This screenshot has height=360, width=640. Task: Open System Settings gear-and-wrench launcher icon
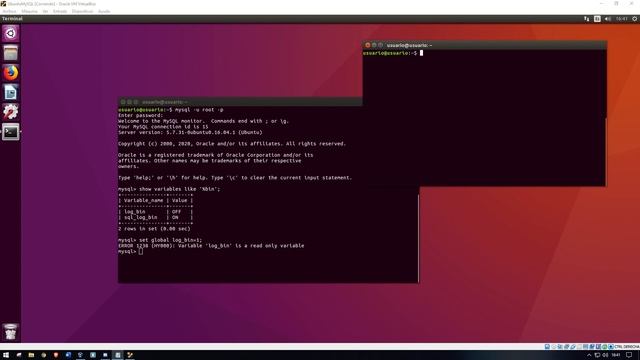11,112
